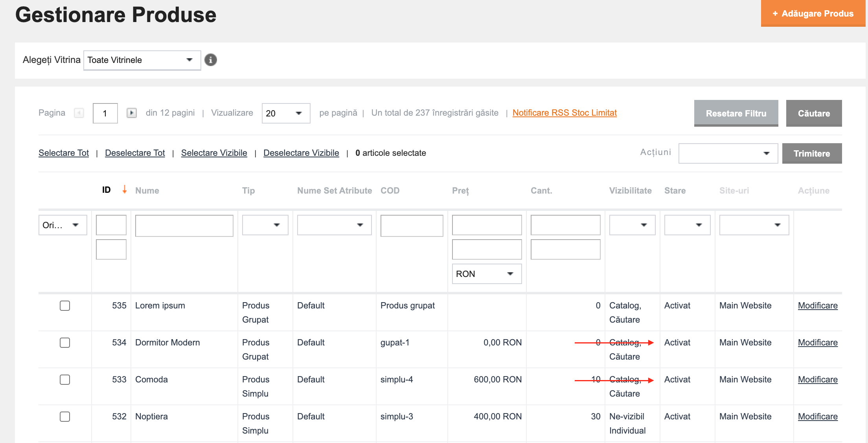Click the first ID filter field
Image resolution: width=868 pixels, height=443 pixels.
click(x=111, y=225)
